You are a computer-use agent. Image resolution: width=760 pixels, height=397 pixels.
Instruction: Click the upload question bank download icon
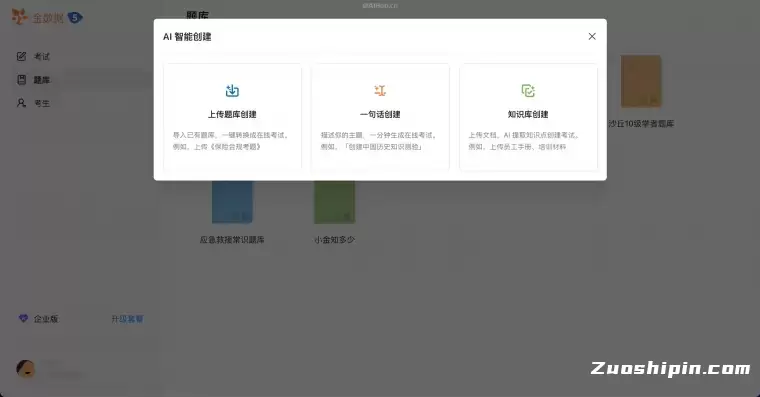[x=232, y=91]
